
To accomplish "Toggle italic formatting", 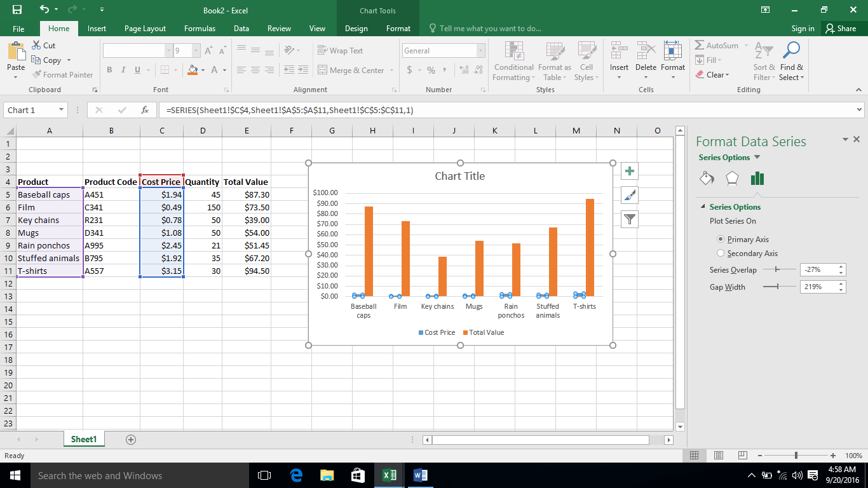I will [x=123, y=70].
